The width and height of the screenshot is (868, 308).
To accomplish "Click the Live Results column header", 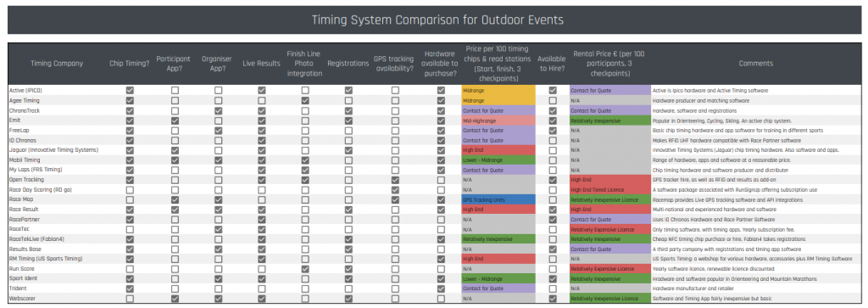I will (261, 63).
